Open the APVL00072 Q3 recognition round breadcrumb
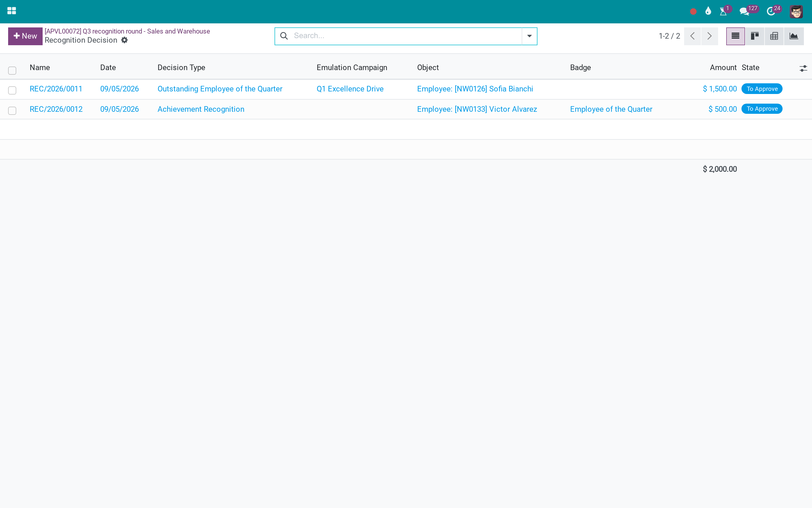The image size is (812, 508). click(127, 31)
